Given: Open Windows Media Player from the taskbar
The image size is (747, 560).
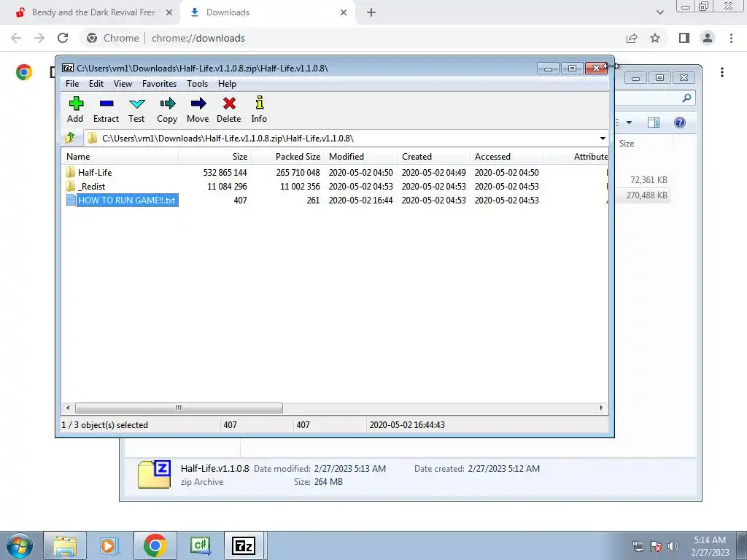Looking at the screenshot, I should [109, 545].
